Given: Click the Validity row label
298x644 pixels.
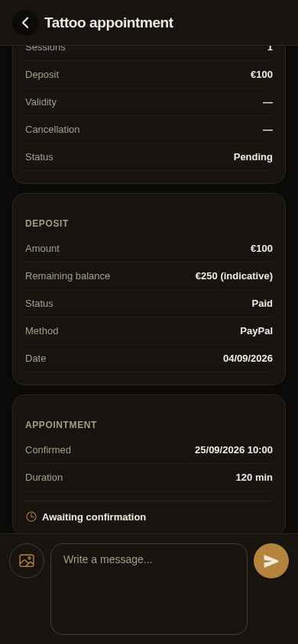Looking at the screenshot, I should point(41,102).
